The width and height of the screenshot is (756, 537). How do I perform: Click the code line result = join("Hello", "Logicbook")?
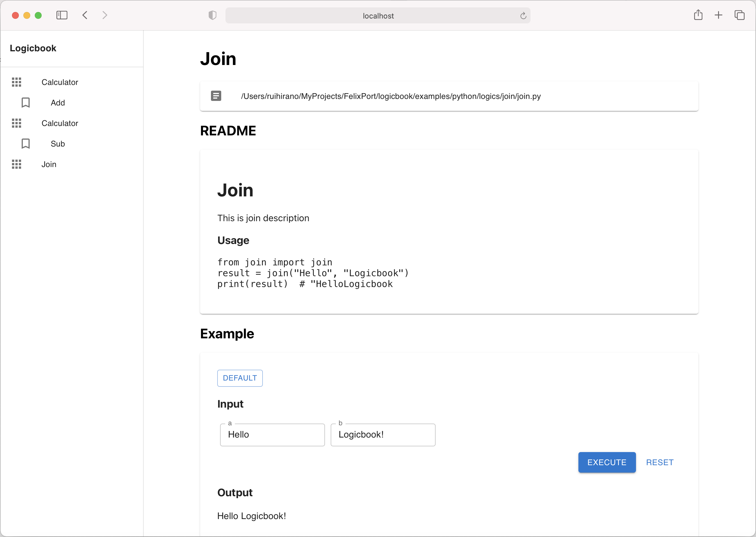pyautogui.click(x=313, y=273)
